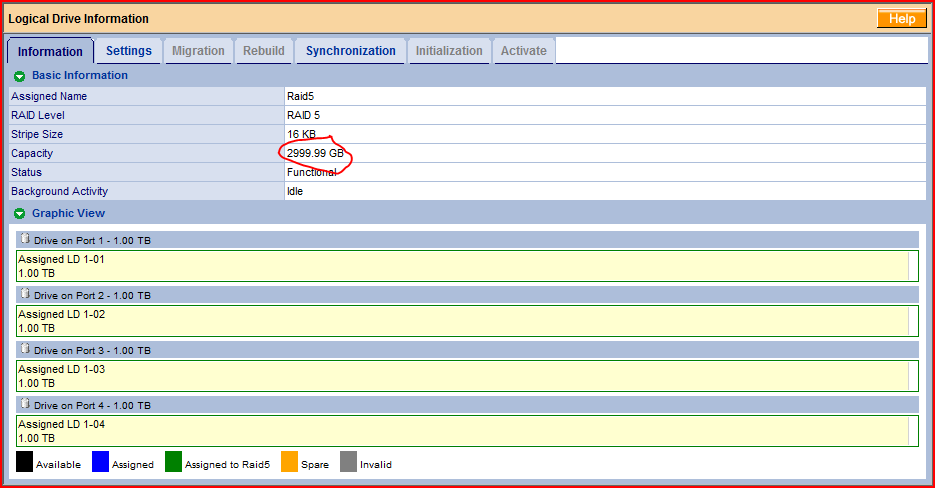The width and height of the screenshot is (935, 488).
Task: Click the drive icon for Port 4
Action: (x=26, y=404)
